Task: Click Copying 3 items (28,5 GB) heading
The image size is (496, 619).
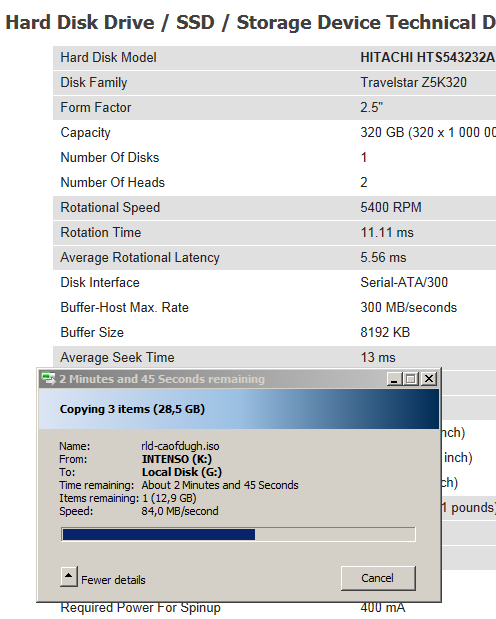Action: click(x=132, y=409)
